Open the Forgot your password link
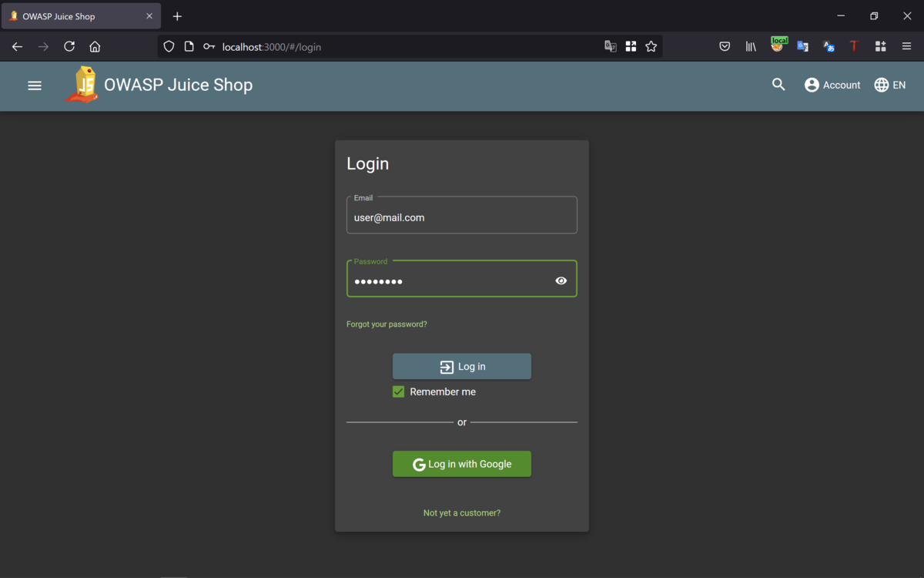The height and width of the screenshot is (578, 924). coord(387,324)
